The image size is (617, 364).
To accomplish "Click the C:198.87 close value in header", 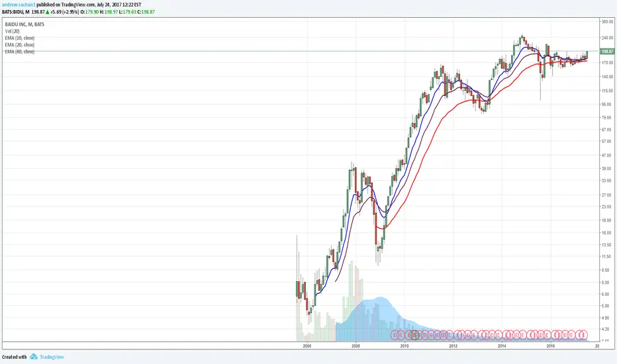I will [146, 12].
